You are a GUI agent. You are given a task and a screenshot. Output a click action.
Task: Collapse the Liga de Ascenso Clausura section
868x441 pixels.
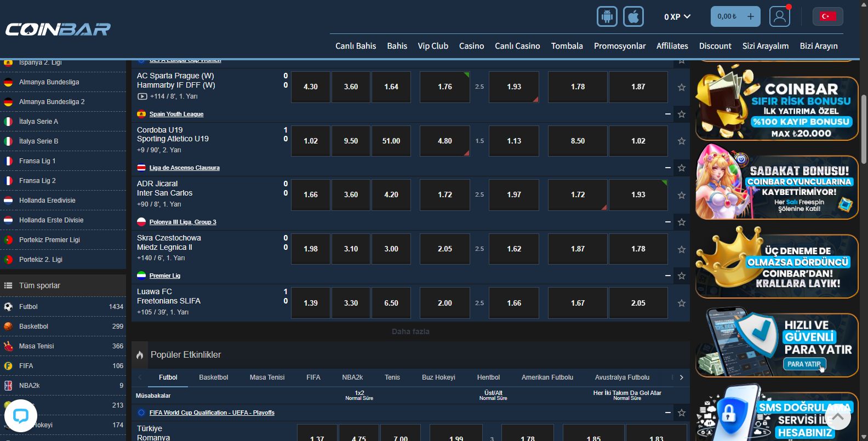click(x=667, y=168)
